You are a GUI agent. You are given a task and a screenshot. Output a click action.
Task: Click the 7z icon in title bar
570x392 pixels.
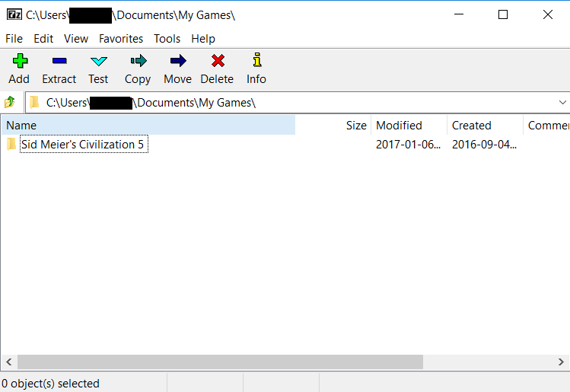[14, 14]
